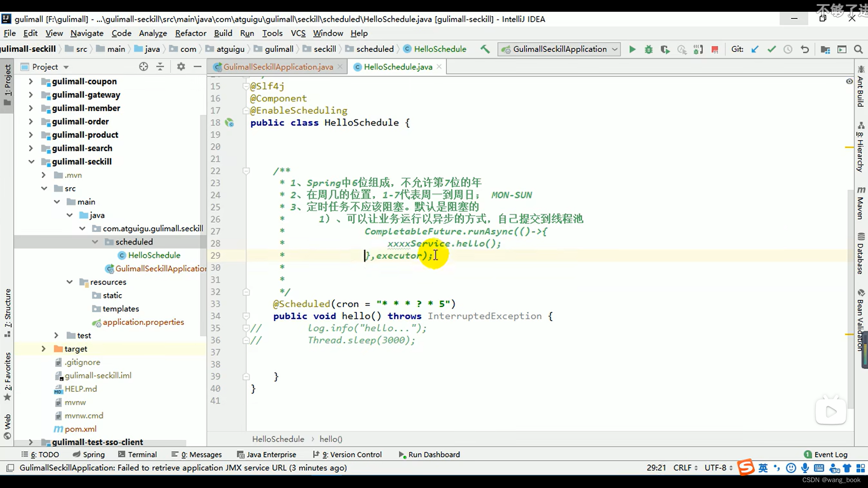
Task: Open the Run Dashboard
Action: pyautogui.click(x=429, y=455)
